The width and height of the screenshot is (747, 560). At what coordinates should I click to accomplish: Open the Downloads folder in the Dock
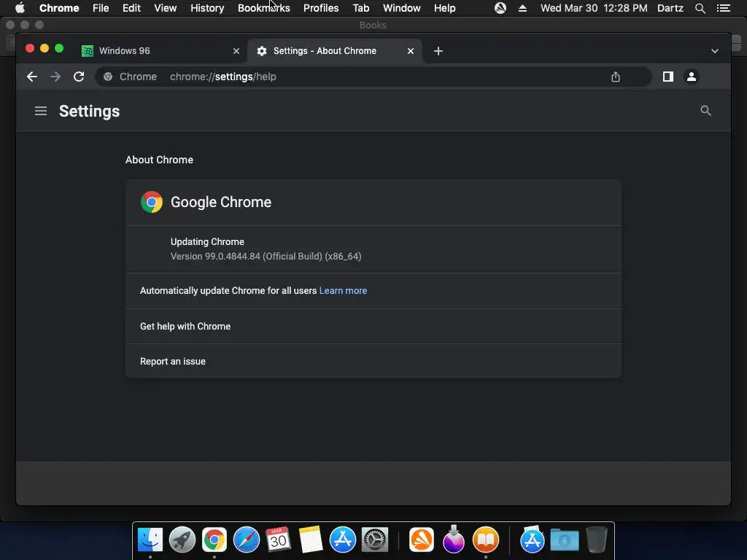point(565,540)
